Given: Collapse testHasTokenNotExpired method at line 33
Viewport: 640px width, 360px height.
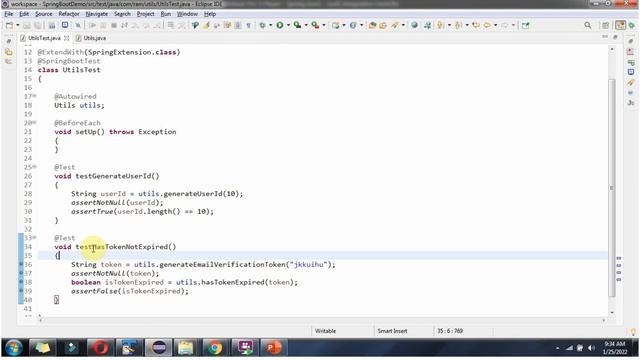Looking at the screenshot, I should click(35, 237).
